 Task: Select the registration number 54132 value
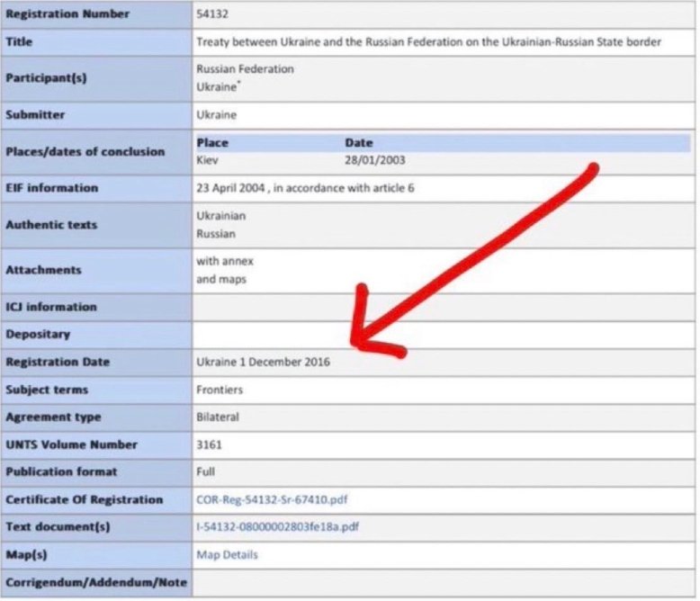212,14
